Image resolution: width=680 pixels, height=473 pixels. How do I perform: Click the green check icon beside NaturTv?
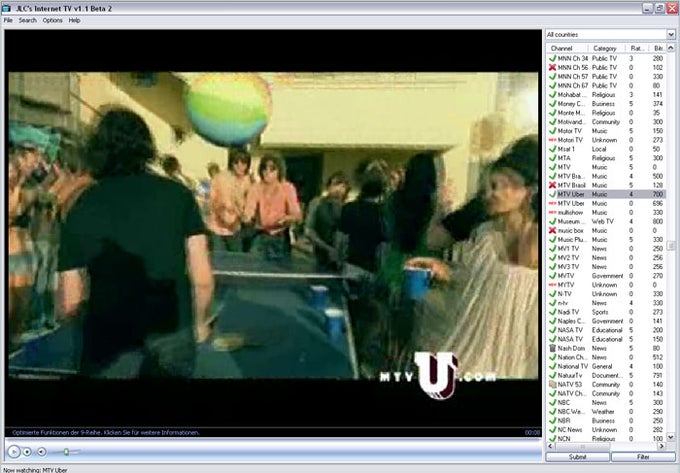coord(552,375)
